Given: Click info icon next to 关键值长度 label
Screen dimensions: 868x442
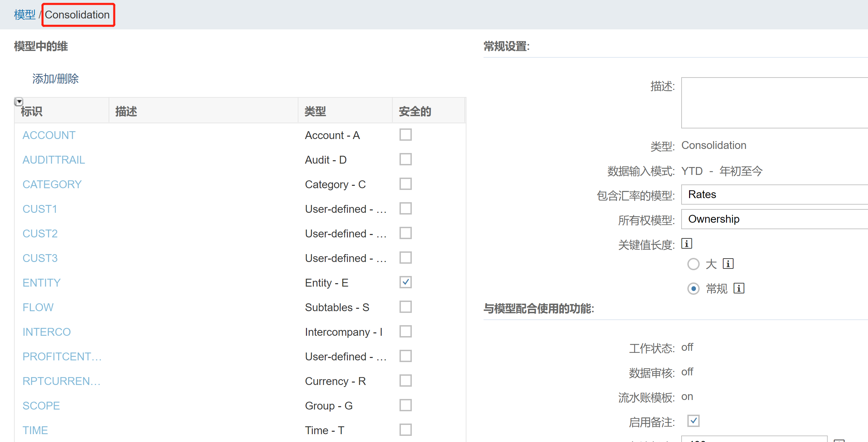Looking at the screenshot, I should [686, 244].
